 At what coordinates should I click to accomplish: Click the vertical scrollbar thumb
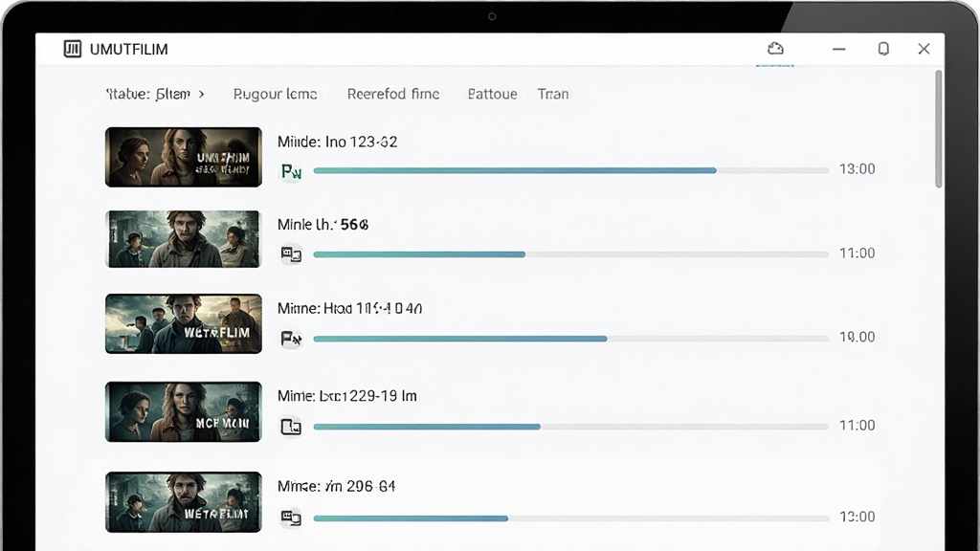point(938,129)
